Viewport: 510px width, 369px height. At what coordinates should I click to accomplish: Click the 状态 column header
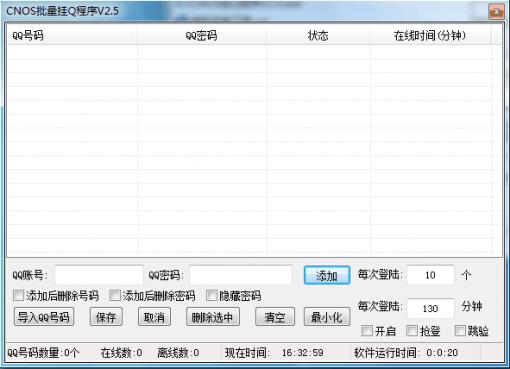pyautogui.click(x=318, y=35)
